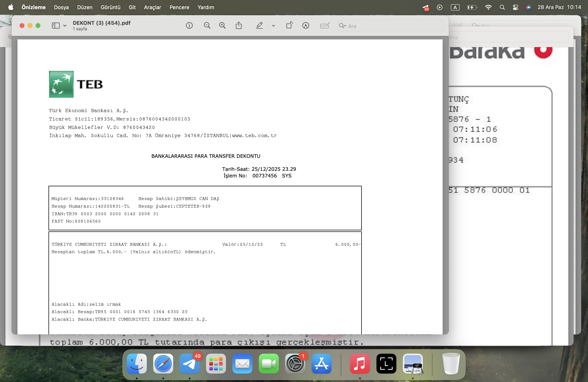This screenshot has width=588, height=382.
Task: Click the BANKALARARASI PARA TRANSFER DEKONTU heading
Action: (x=206, y=156)
